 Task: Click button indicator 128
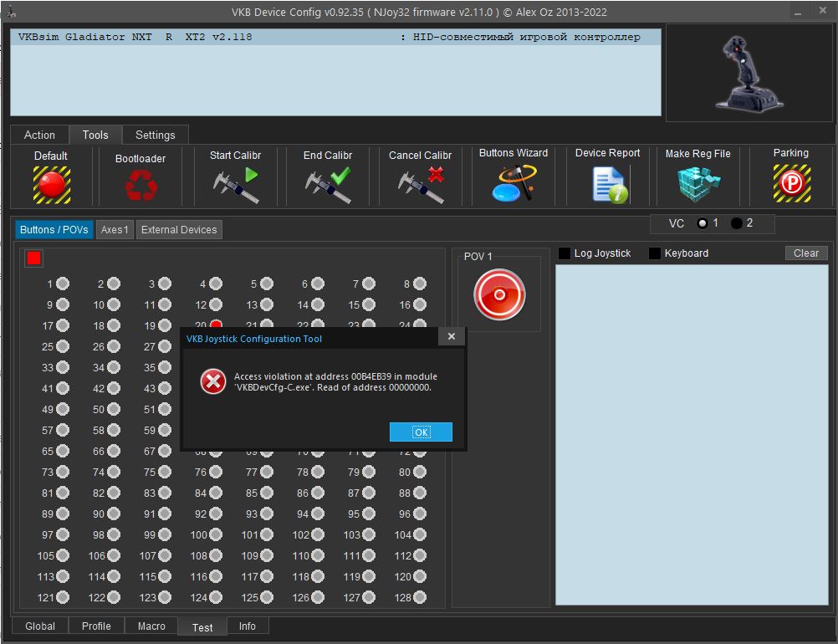pyautogui.click(x=420, y=597)
